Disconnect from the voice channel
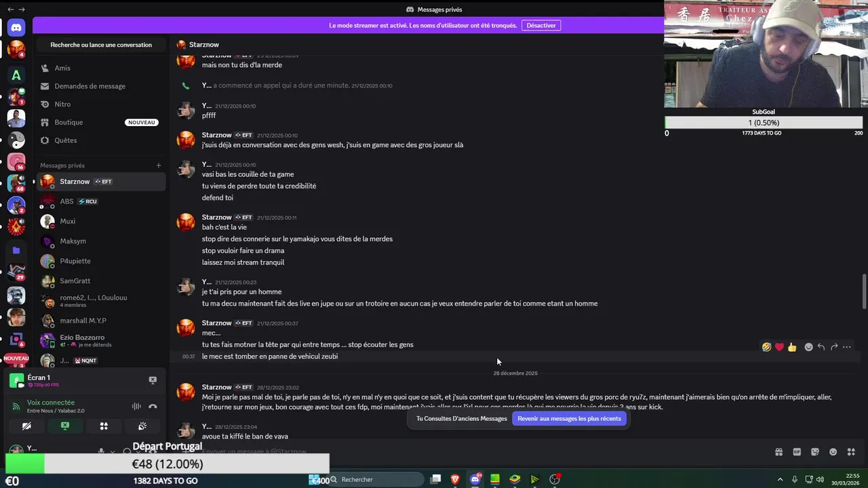This screenshot has height=488, width=868. (x=153, y=406)
